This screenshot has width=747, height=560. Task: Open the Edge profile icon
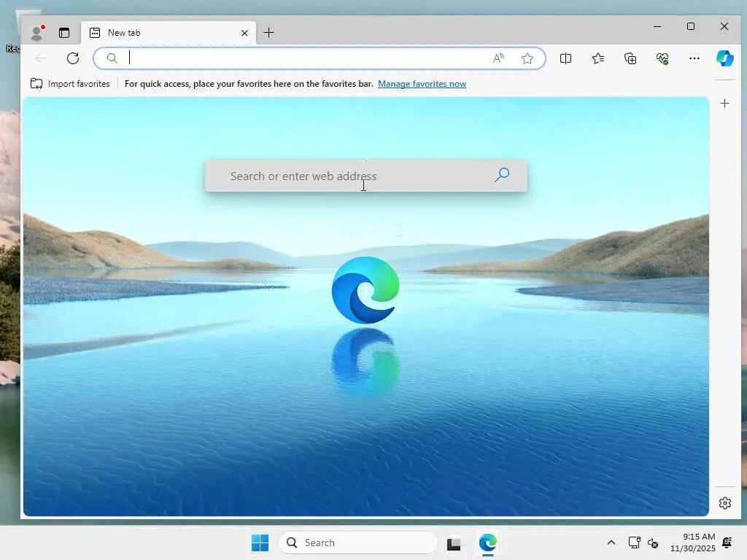pos(37,33)
